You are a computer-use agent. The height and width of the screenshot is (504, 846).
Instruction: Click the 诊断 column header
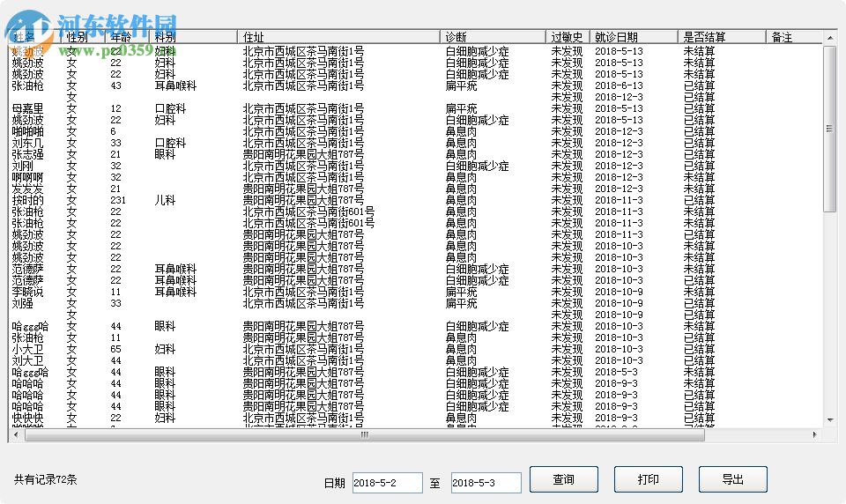[493, 37]
